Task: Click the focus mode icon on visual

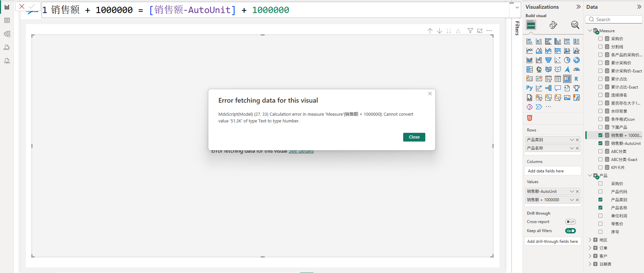Action: (x=480, y=31)
